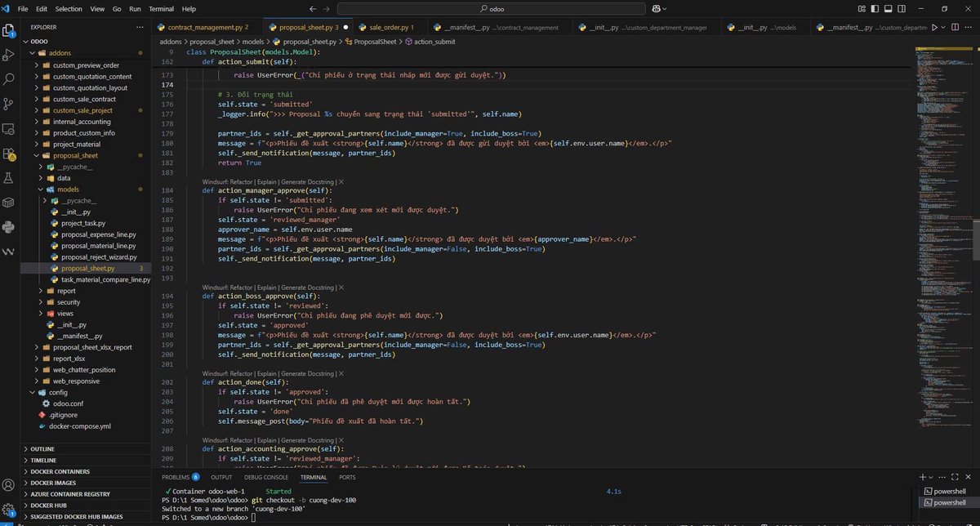Expand custom_sale_project folder
The height and width of the screenshot is (526, 980).
point(38,110)
